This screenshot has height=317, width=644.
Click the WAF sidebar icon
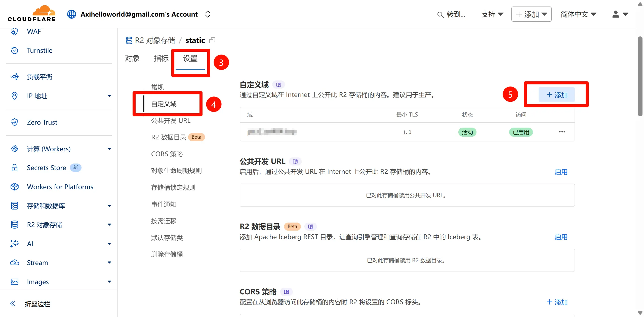pyautogui.click(x=15, y=31)
